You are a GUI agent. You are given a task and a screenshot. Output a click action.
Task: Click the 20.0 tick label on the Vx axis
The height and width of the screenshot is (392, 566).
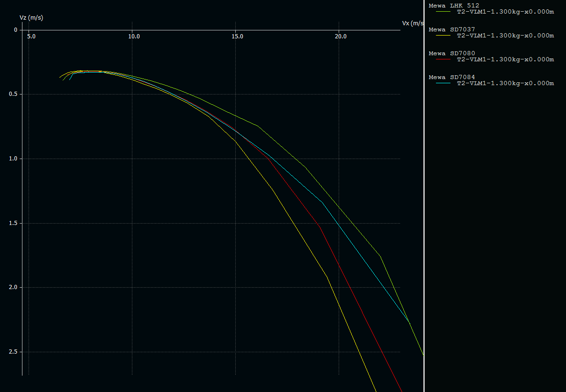click(x=341, y=36)
